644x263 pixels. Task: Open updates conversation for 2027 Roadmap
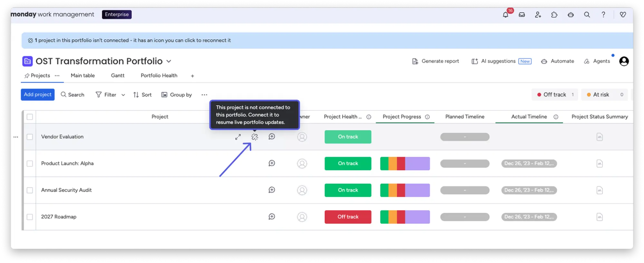pos(272,217)
